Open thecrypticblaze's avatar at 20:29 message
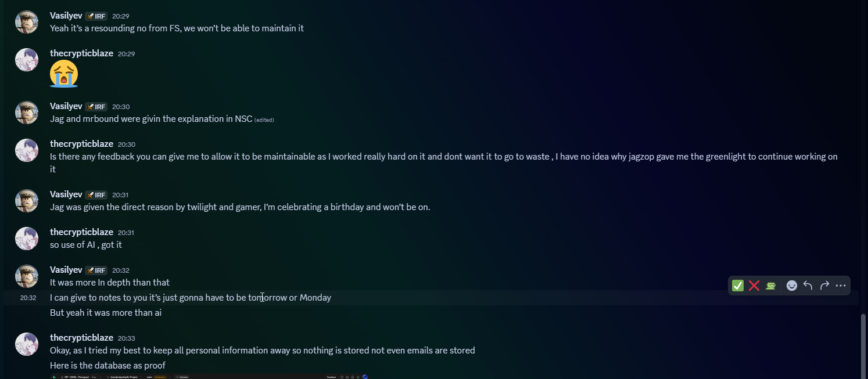 [27, 60]
